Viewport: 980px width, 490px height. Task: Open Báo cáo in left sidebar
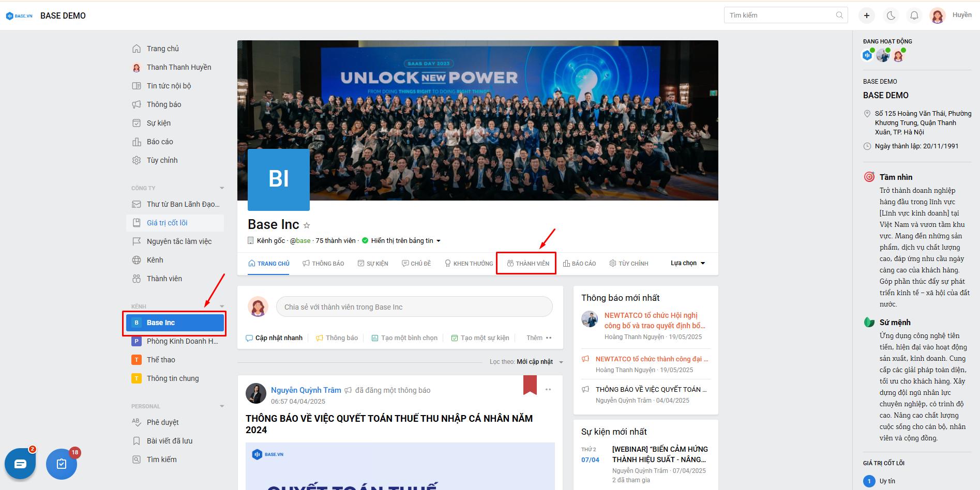160,142
